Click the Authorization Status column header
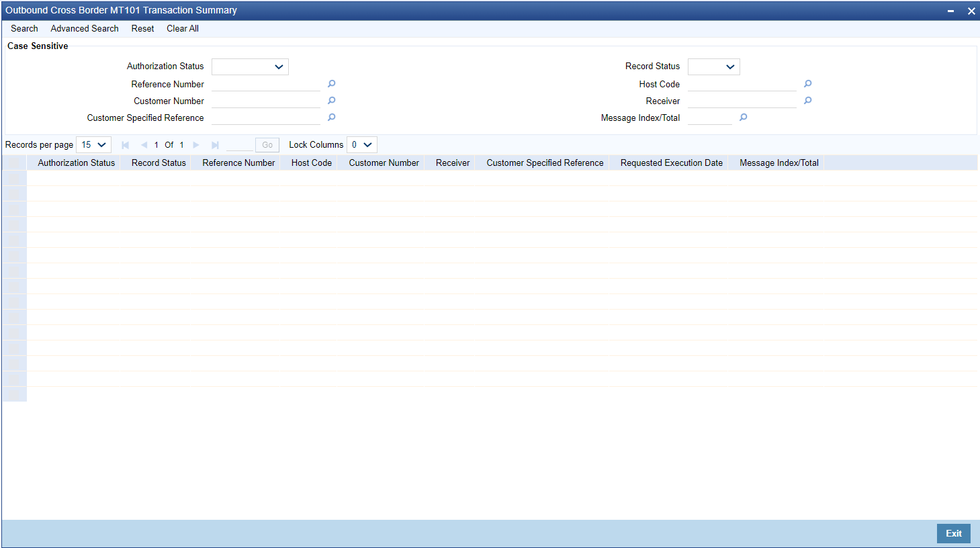Screen dimensions: 980x548 point(77,163)
